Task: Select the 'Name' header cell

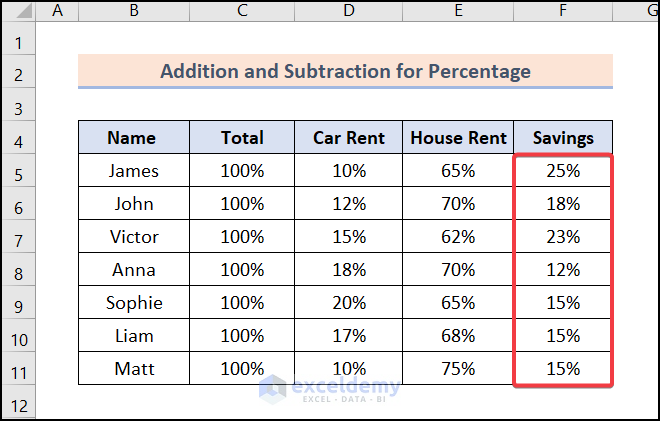Action: (x=133, y=138)
